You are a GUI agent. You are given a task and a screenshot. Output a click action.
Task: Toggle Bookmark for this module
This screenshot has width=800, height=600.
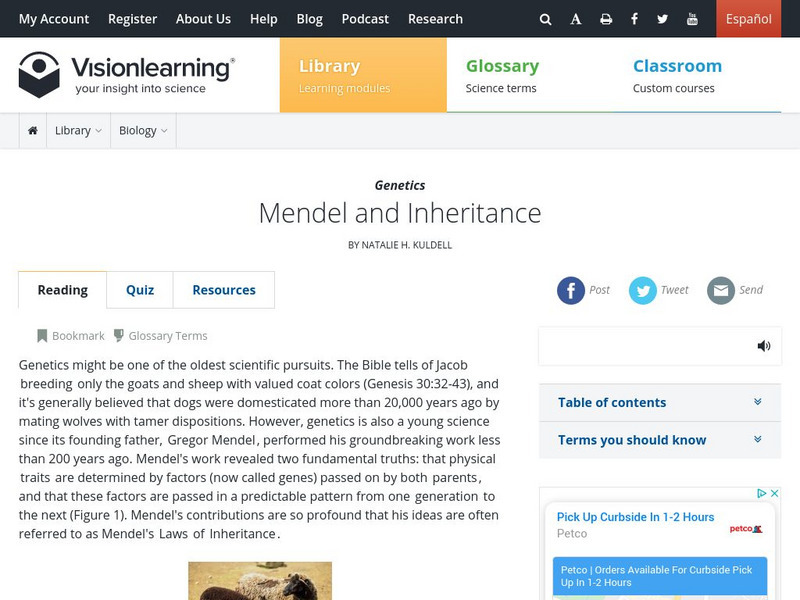[70, 336]
